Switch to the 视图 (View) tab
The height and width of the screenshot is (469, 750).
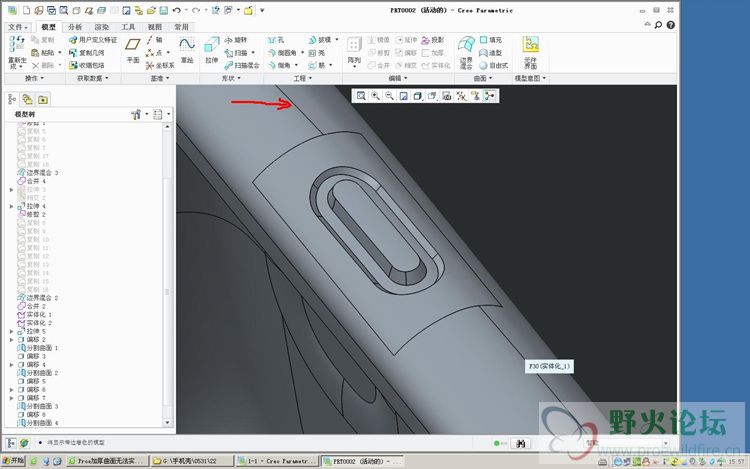pos(154,27)
